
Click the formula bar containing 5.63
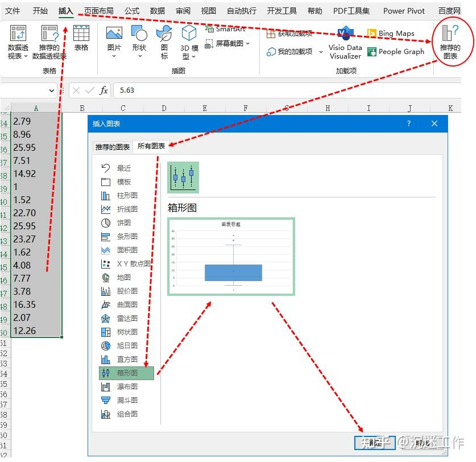[287, 90]
